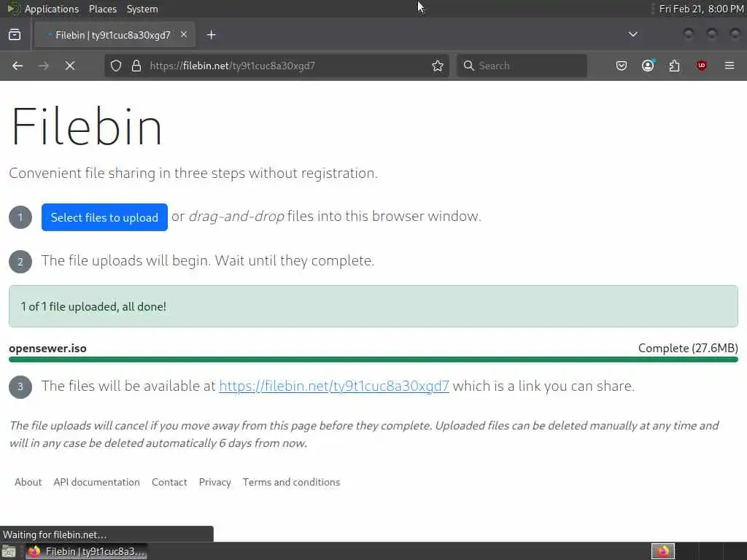
Task: Expand the list all tabs chevron
Action: point(632,34)
